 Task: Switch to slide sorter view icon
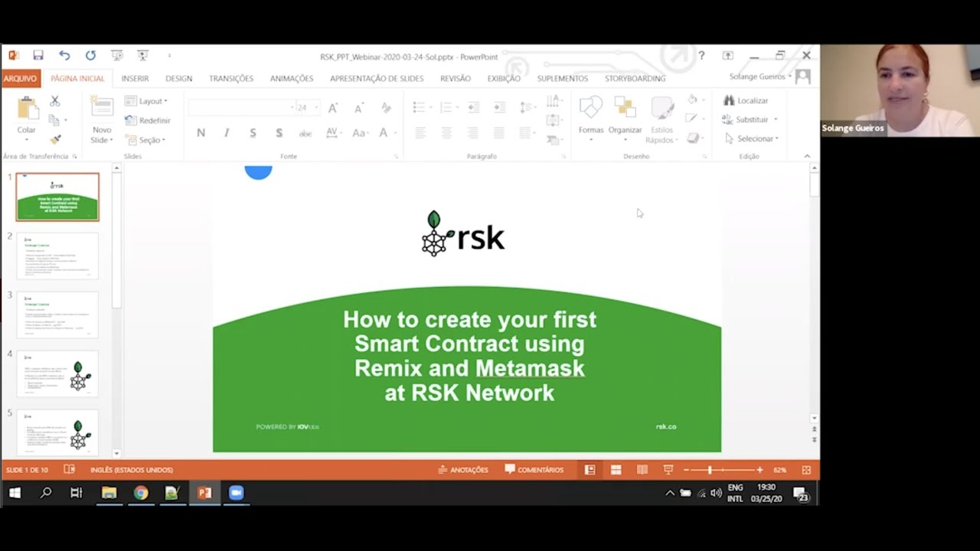(616, 470)
